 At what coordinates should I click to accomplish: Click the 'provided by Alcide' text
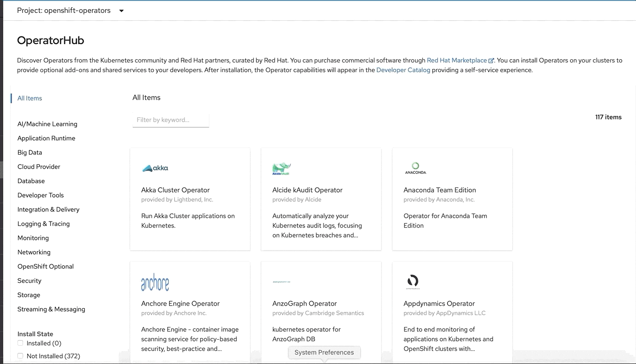[x=297, y=200]
